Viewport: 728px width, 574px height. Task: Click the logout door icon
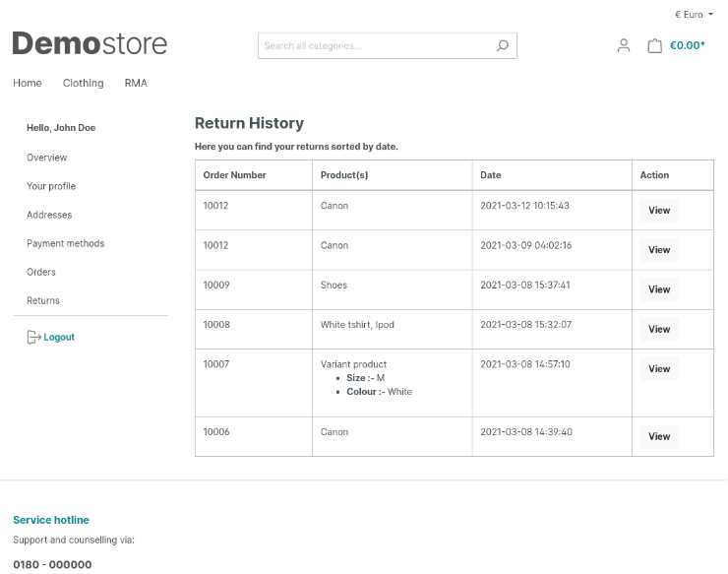click(33, 337)
